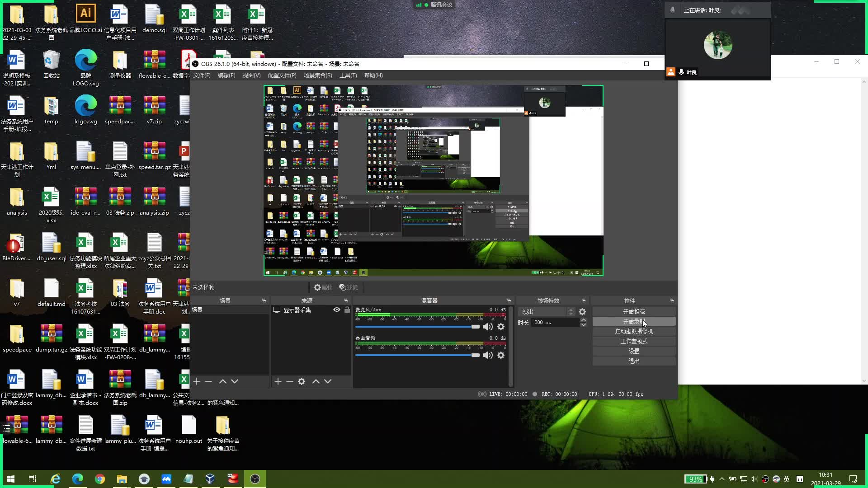Open OBS 文件 (File) menu
Screen dimensions: 868x488
point(202,75)
